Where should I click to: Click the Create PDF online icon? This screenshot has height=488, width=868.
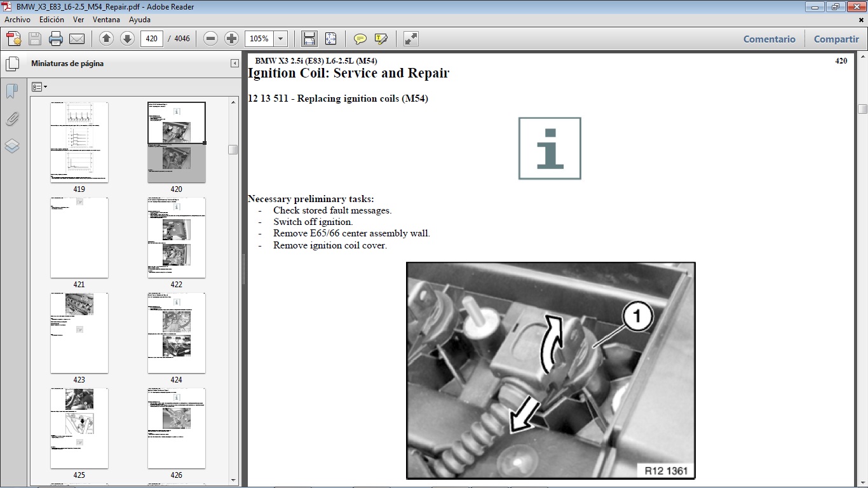14,39
